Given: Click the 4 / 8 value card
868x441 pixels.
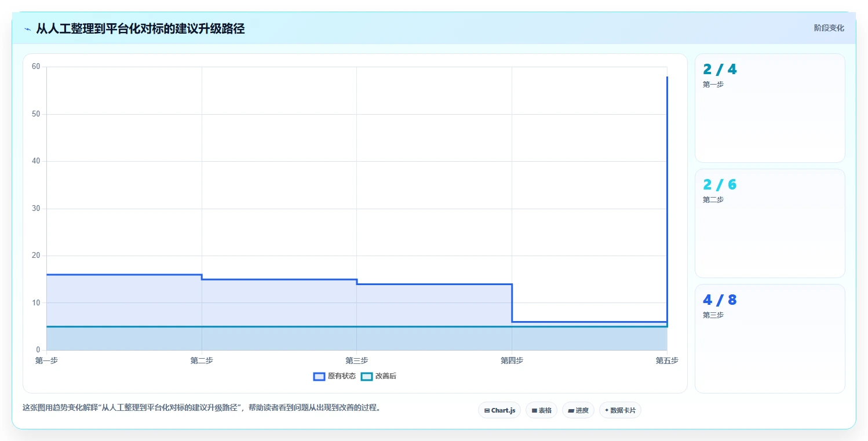Looking at the screenshot, I should (770, 339).
